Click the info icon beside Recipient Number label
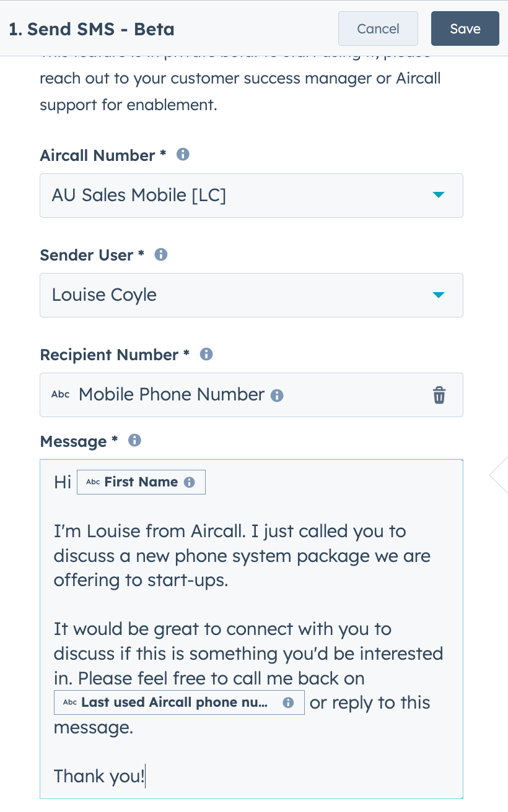Image resolution: width=508 pixels, height=812 pixels. (205, 354)
